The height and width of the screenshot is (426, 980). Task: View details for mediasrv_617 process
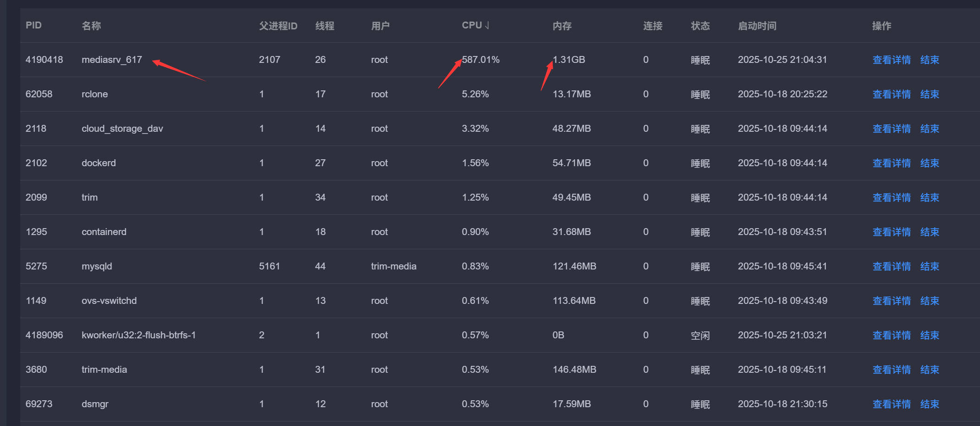891,60
